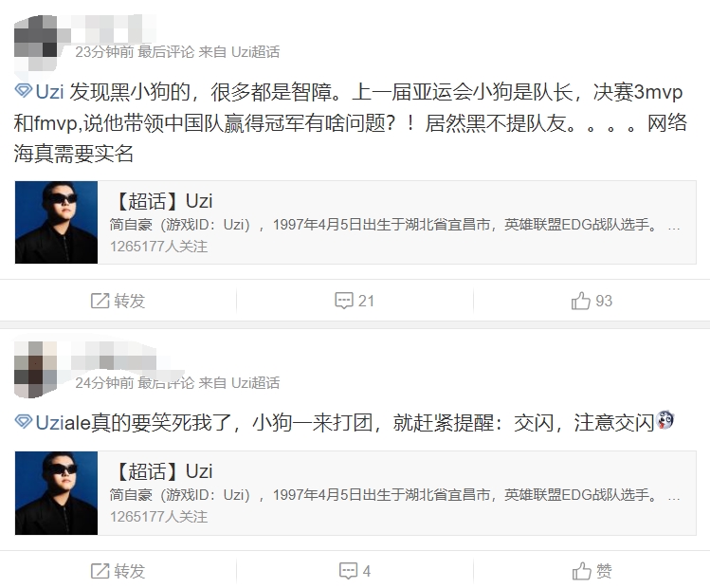The image size is (710, 588).
Task: Open comments icon showing 4 replies
Action: (x=348, y=571)
